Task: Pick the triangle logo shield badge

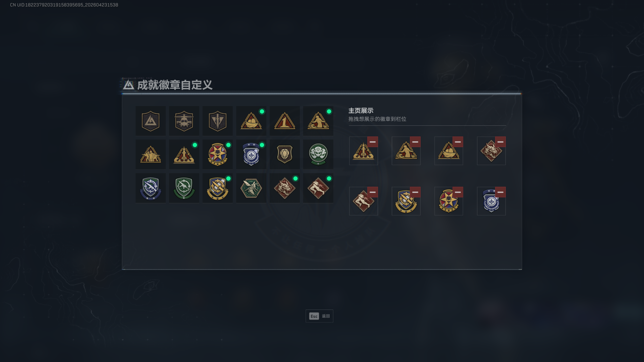Action: (x=150, y=121)
